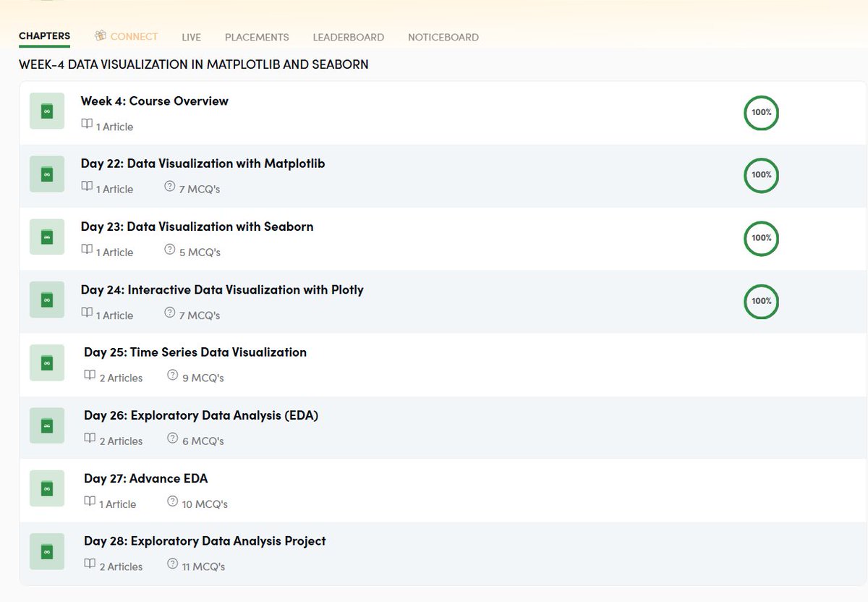Click the article icon under Day 23
Viewport: 868px width, 602px height.
pos(87,250)
